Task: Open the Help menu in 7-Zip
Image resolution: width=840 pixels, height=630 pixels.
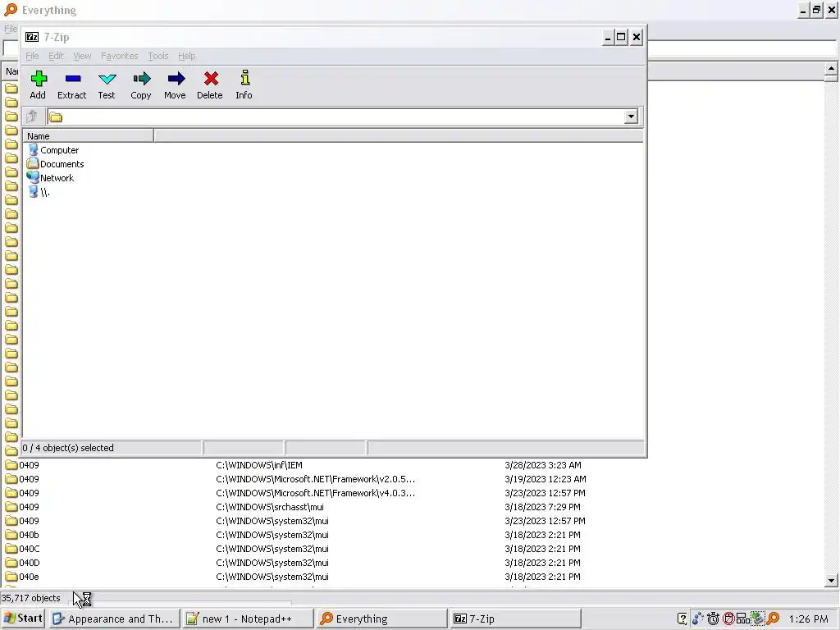Action: coord(186,56)
